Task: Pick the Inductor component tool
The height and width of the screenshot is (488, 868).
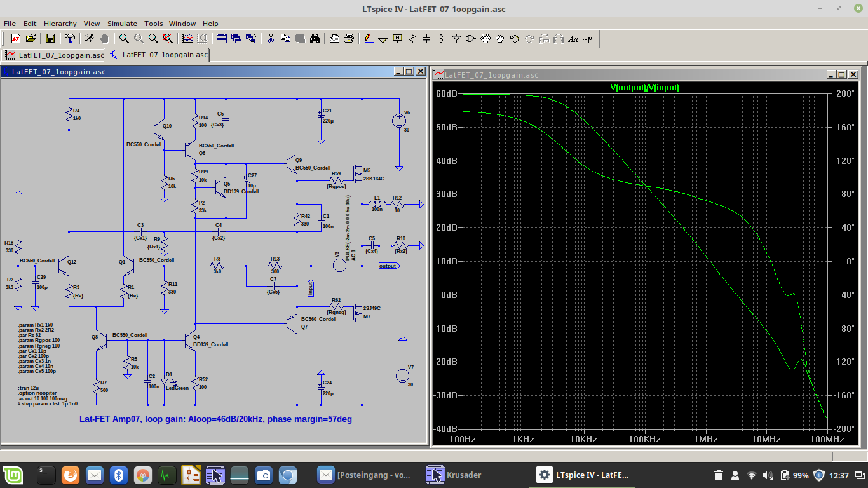Action: click(442, 39)
